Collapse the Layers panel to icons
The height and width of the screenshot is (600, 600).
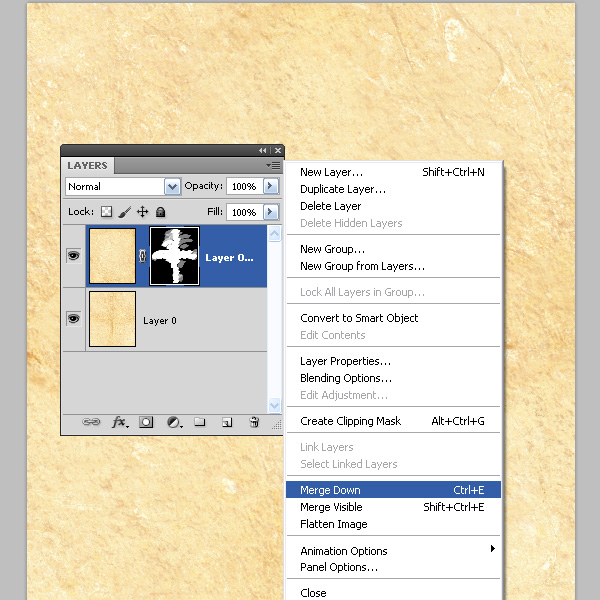coord(262,150)
